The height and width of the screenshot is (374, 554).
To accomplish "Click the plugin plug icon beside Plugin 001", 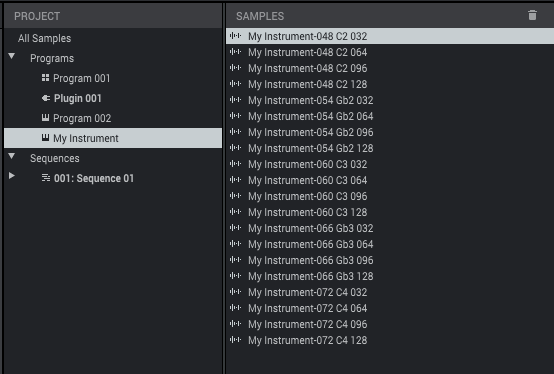I will (x=46, y=98).
